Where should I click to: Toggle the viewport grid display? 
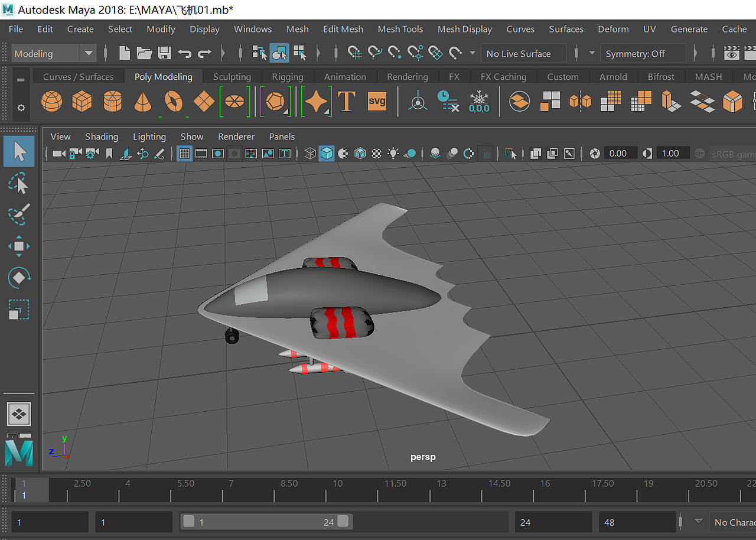coord(184,154)
